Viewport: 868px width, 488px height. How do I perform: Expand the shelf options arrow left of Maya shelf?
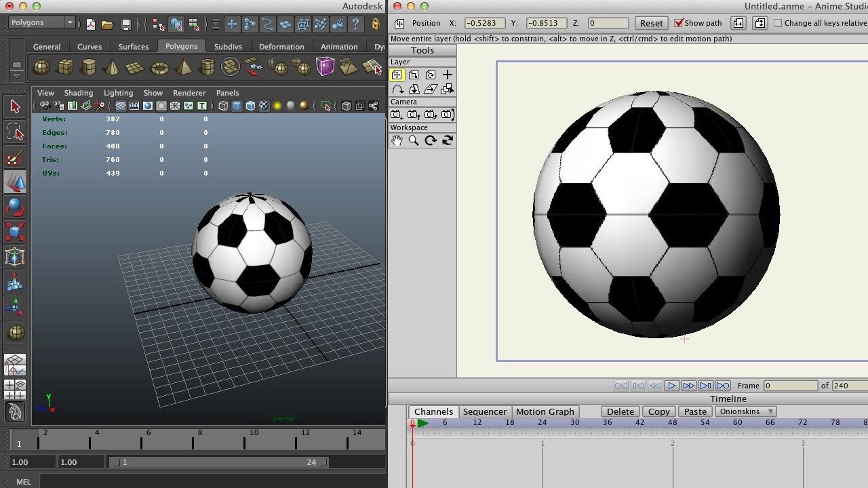tap(17, 76)
